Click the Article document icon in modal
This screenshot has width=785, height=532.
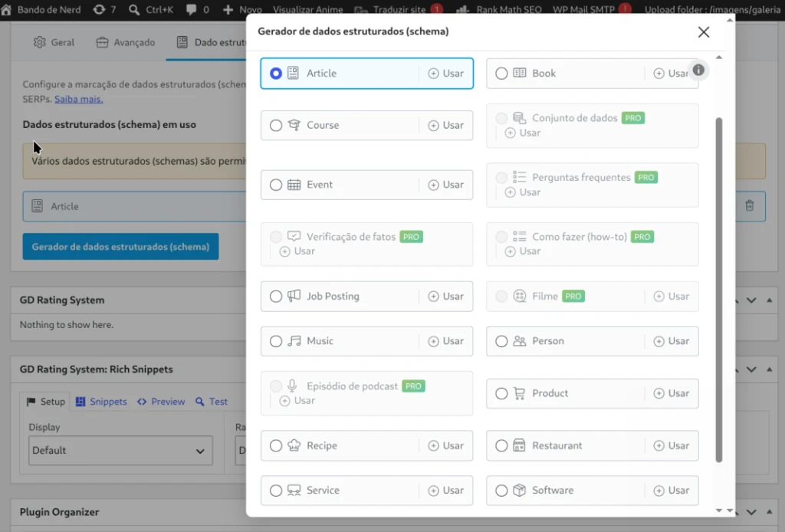294,73
